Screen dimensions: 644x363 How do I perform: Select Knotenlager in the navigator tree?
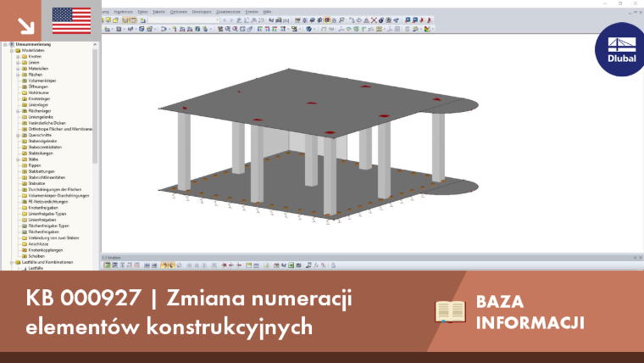point(39,98)
